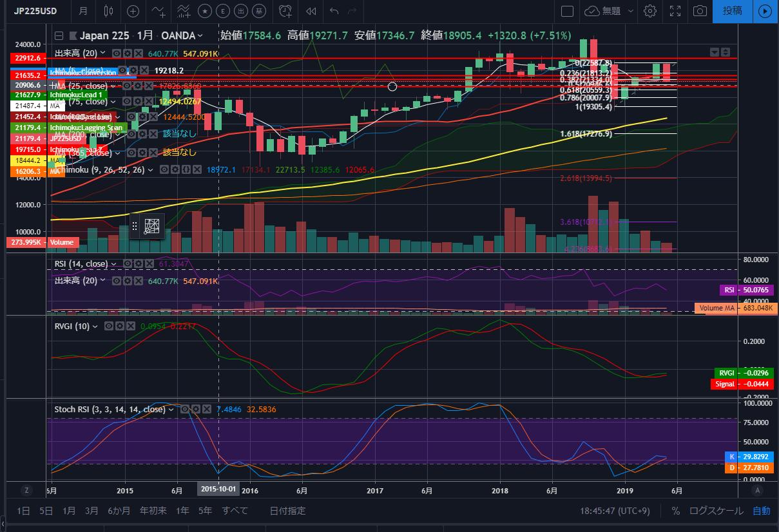Click the circled 基 toolbar icon
This screenshot has width=779, height=532.
[x=259, y=11]
